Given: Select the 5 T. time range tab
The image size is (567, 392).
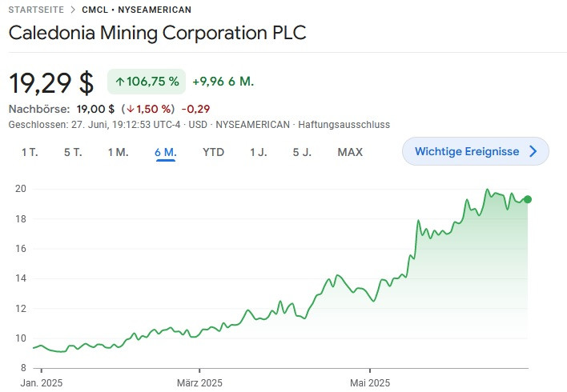Looking at the screenshot, I should [73, 152].
